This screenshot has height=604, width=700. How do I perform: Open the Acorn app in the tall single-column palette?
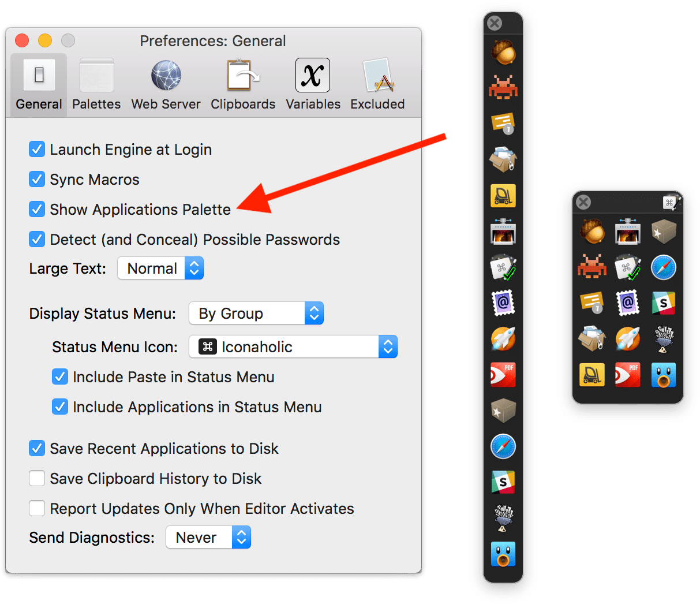pos(503,53)
